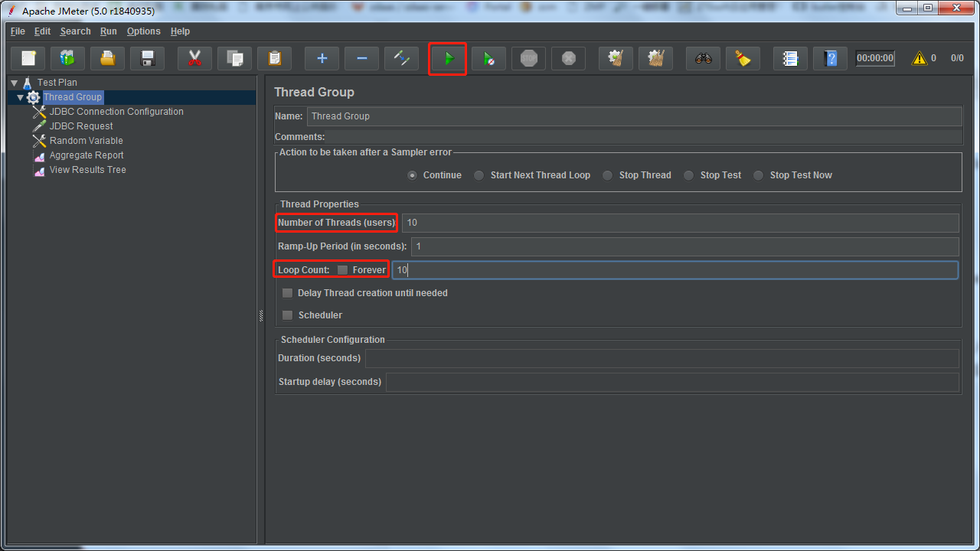Viewport: 980px width, 551px height.
Task: Click the Shutdown test icon
Action: click(x=568, y=58)
